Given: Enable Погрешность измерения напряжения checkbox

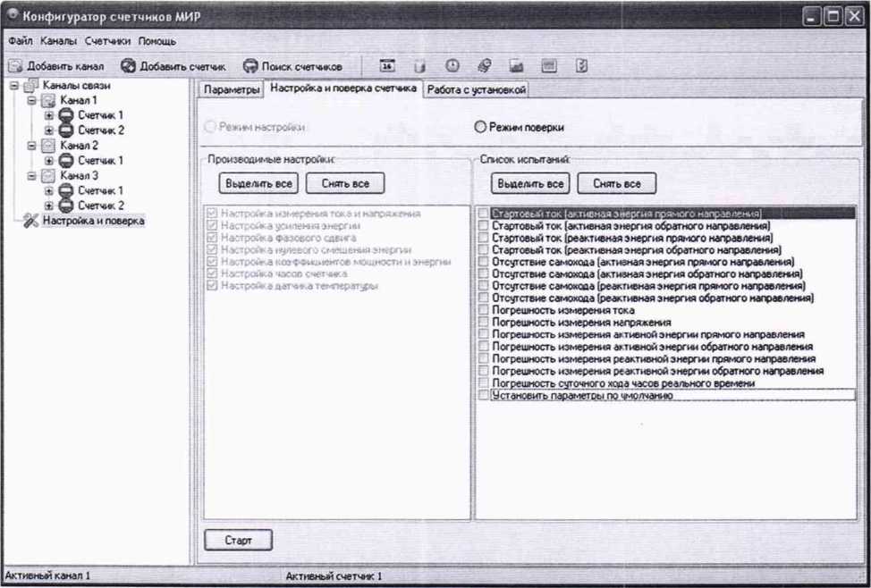Looking at the screenshot, I should [x=483, y=323].
